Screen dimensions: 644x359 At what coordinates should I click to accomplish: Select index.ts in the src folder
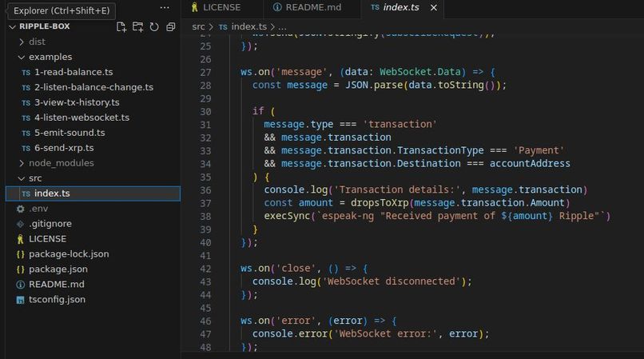pyautogui.click(x=93, y=193)
